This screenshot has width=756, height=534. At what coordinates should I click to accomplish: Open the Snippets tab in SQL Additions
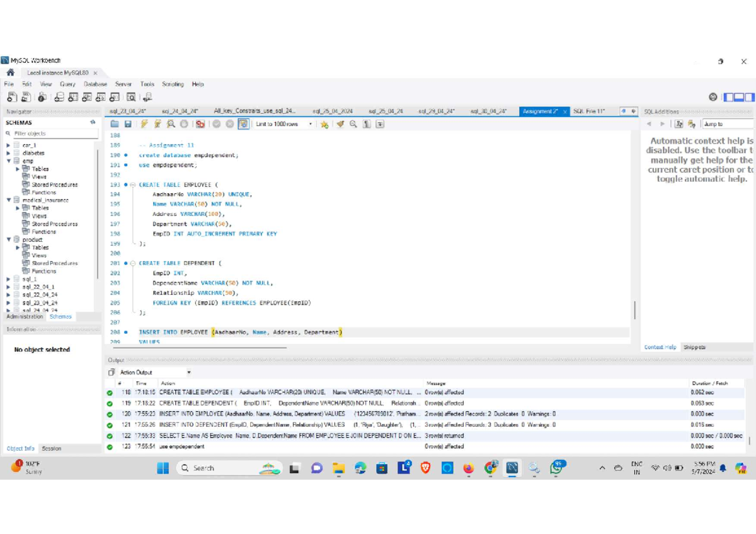pyautogui.click(x=694, y=347)
